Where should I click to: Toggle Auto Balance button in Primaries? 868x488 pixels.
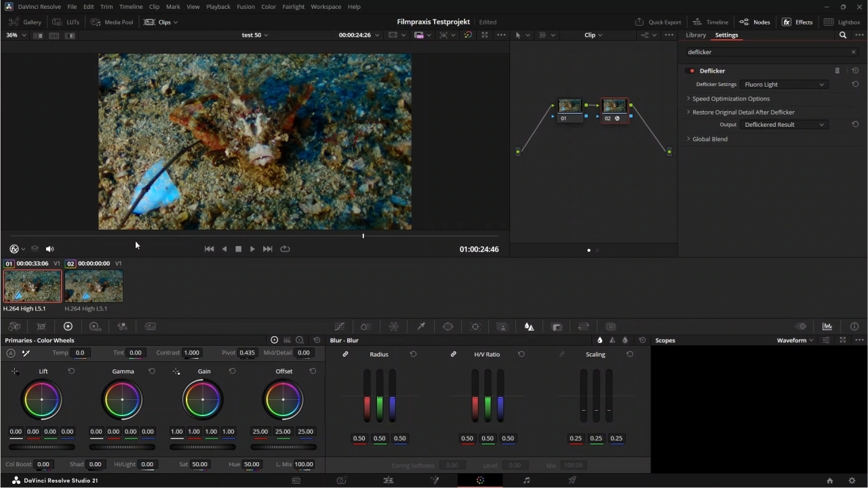pos(11,353)
